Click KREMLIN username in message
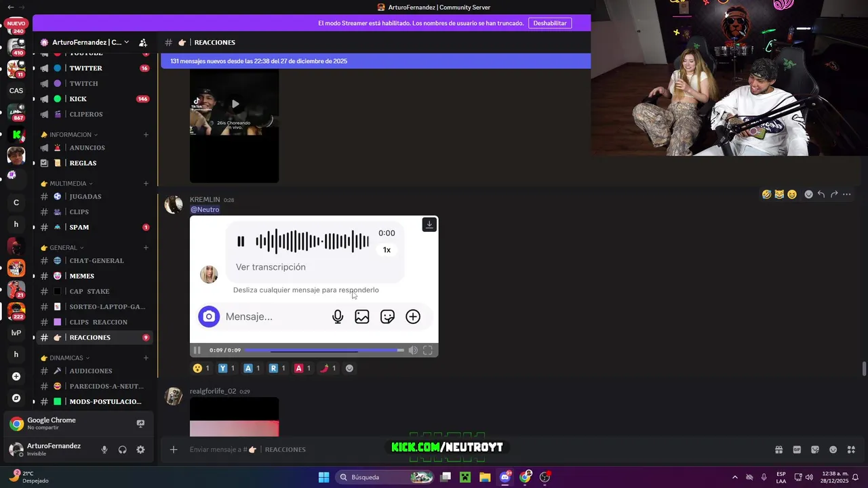Viewport: 868px width, 488px height. 205,199
